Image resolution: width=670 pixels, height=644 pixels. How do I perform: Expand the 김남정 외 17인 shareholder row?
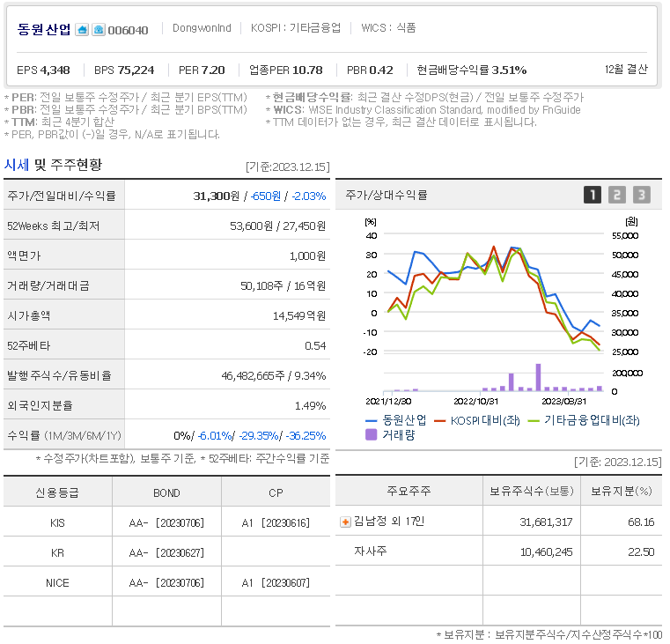(345, 522)
